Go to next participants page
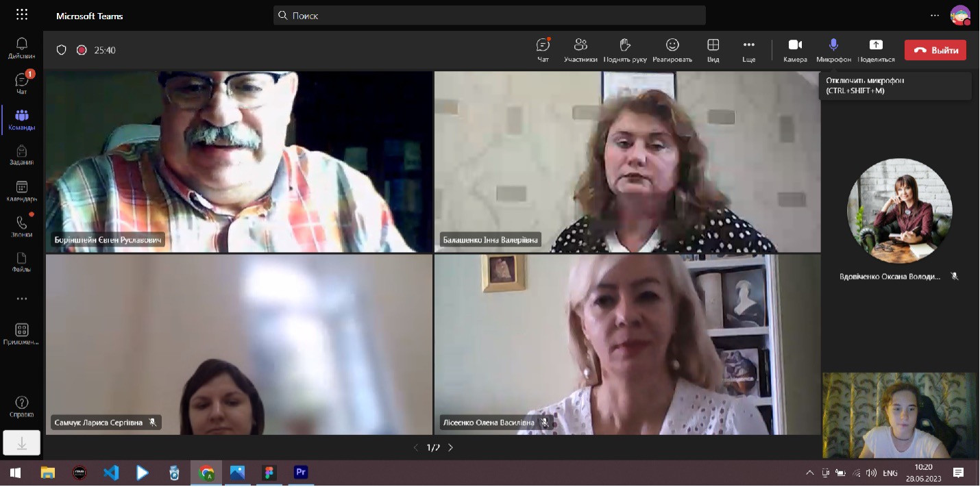The image size is (980, 487). (450, 448)
